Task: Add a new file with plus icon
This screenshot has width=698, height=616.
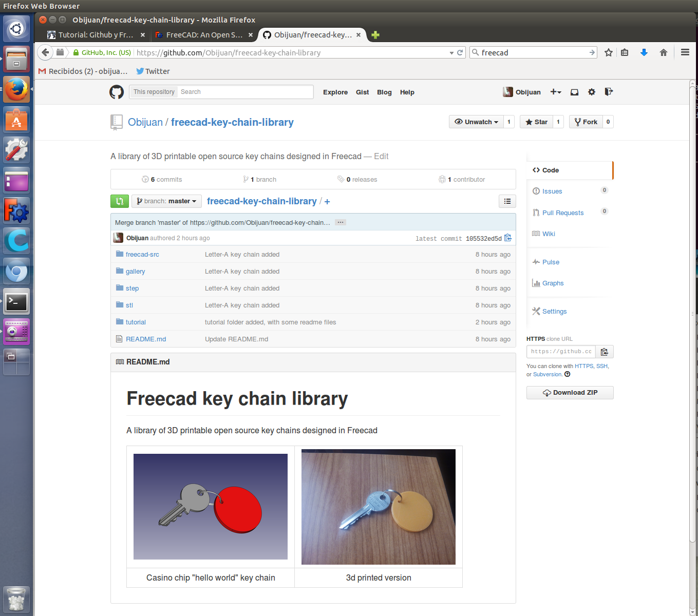Action: [327, 202]
